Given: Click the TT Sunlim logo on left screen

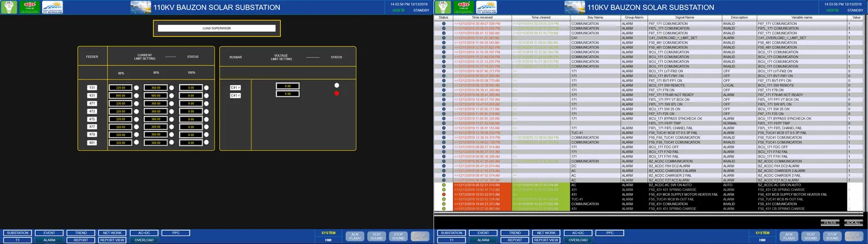Looking at the screenshot, I should 53,7.
